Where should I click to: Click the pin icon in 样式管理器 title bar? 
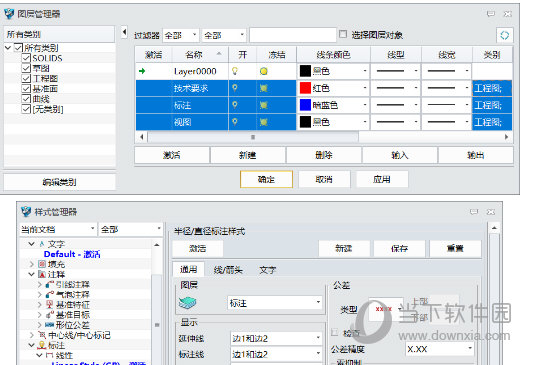(474, 212)
